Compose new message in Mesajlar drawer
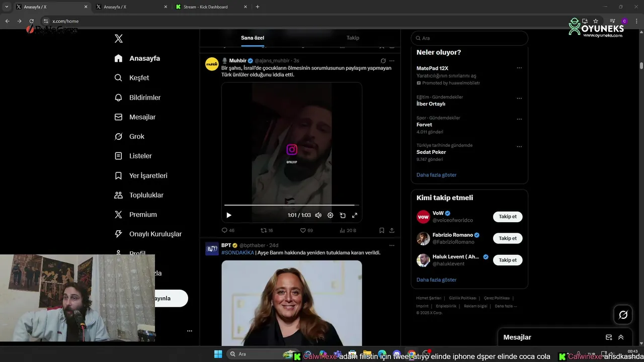The height and width of the screenshot is (362, 644). point(609,337)
